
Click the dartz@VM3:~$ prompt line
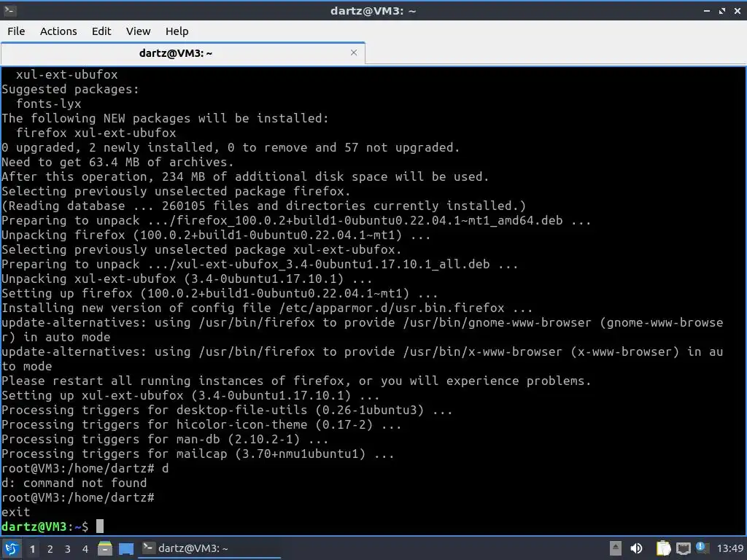(x=53, y=526)
